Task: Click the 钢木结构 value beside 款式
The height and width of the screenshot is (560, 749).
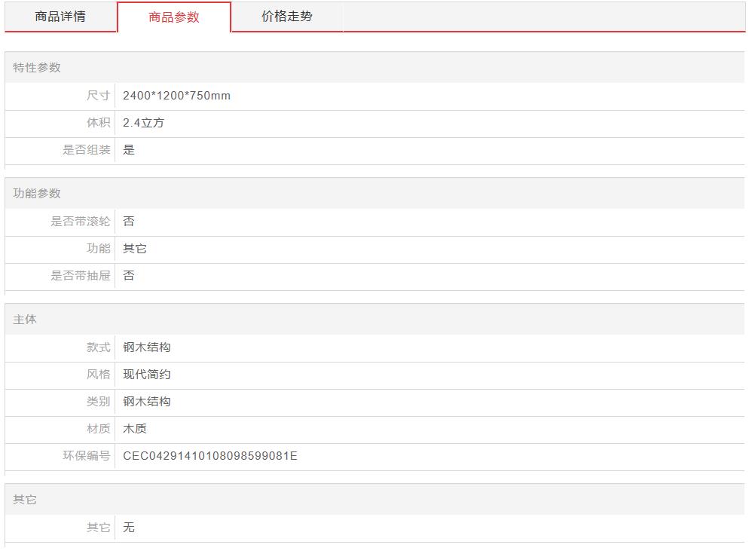Action: click(147, 347)
